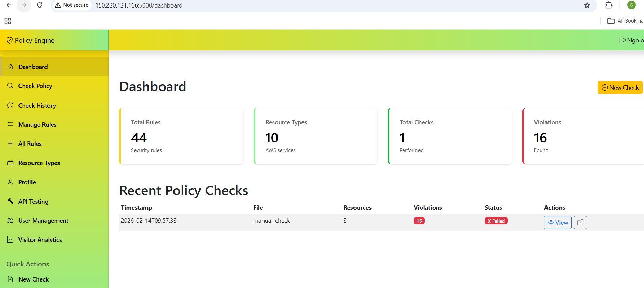Click the Check History clock icon
644x288 pixels.
(11, 105)
